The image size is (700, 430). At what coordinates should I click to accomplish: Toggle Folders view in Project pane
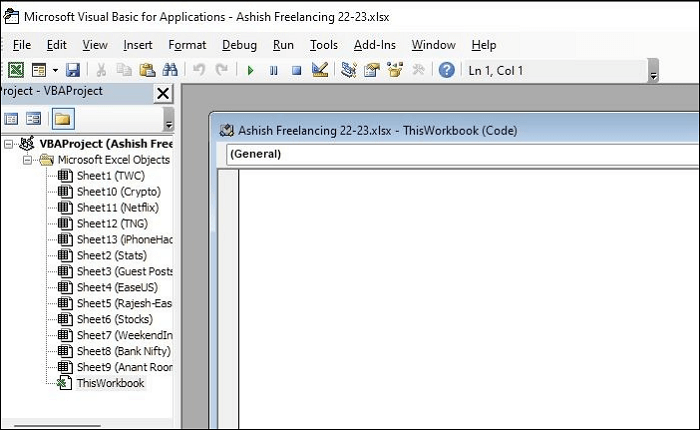point(63,119)
